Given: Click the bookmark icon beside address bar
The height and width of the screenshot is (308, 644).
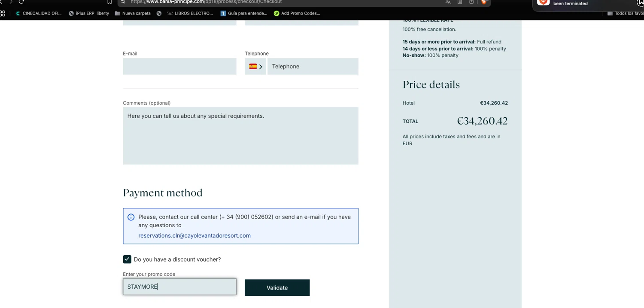Looking at the screenshot, I should pos(109,2).
